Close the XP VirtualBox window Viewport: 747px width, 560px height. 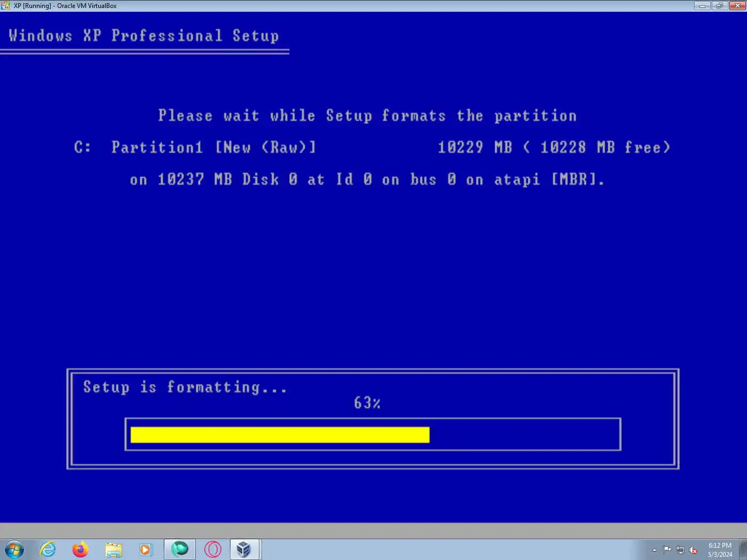(x=737, y=6)
